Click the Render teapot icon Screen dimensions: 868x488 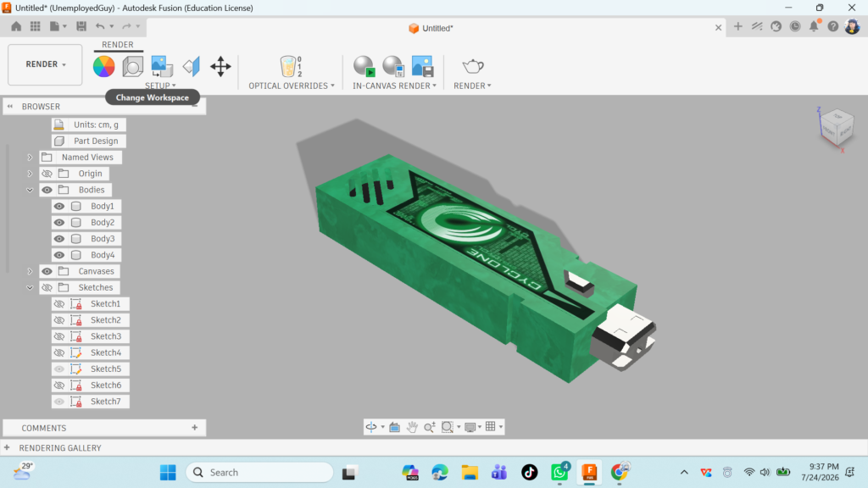(472, 66)
